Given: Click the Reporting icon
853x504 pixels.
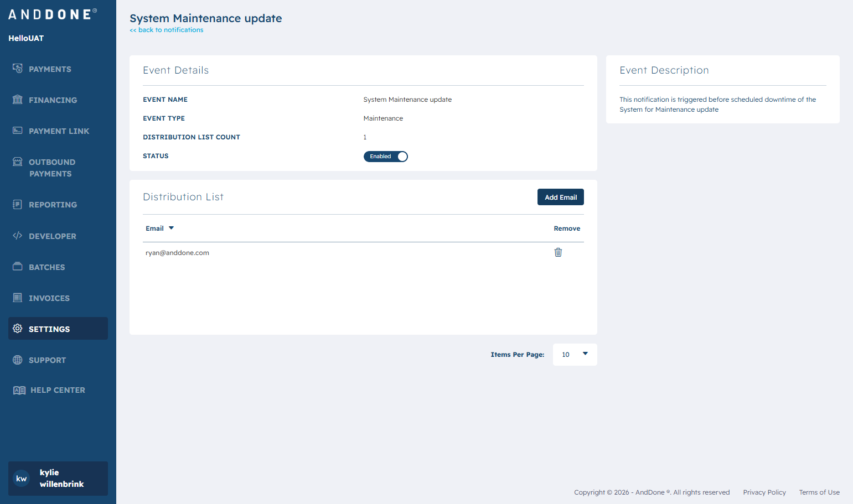Looking at the screenshot, I should [x=18, y=205].
